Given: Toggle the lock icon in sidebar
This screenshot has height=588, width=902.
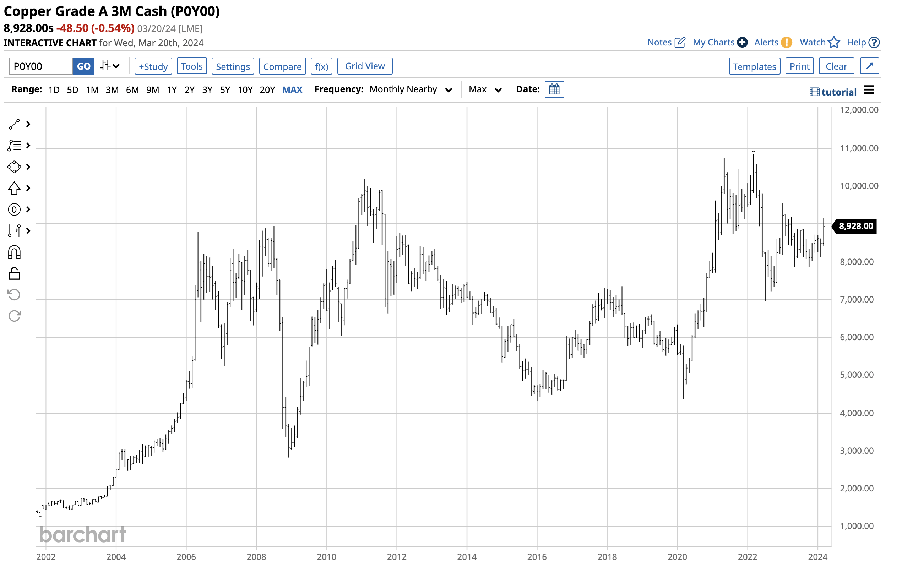Looking at the screenshot, I should click(x=15, y=273).
